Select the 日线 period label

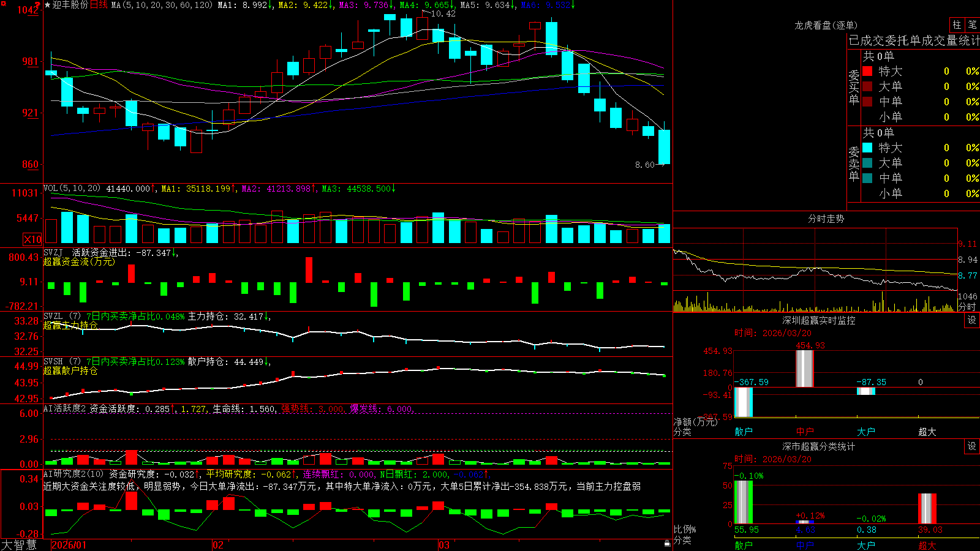[x=99, y=5]
